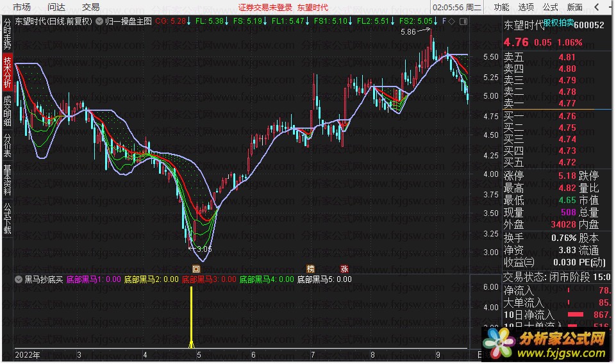Viewport: 616px width, 364px height.
Task: Click the chart title 东望时代(日线,前复权)
Action: [53, 21]
